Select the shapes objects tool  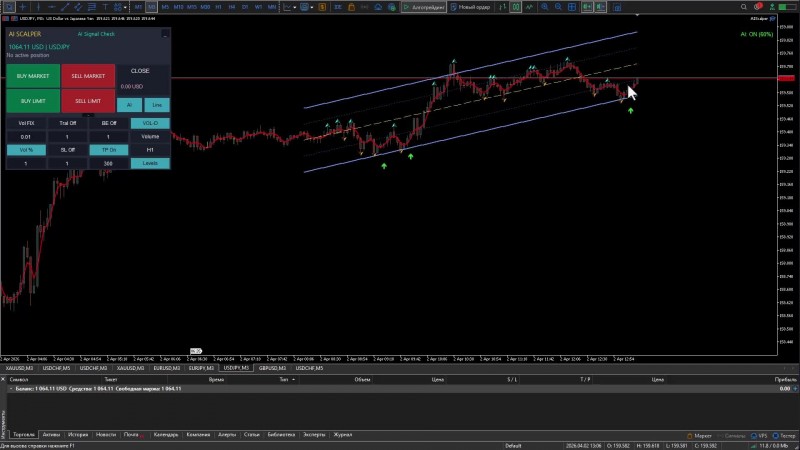(x=117, y=7)
